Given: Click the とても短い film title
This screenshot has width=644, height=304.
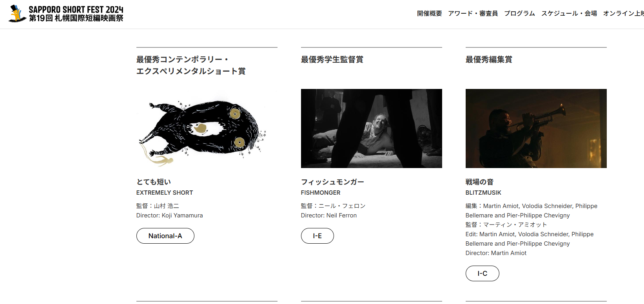Looking at the screenshot, I should [x=154, y=182].
